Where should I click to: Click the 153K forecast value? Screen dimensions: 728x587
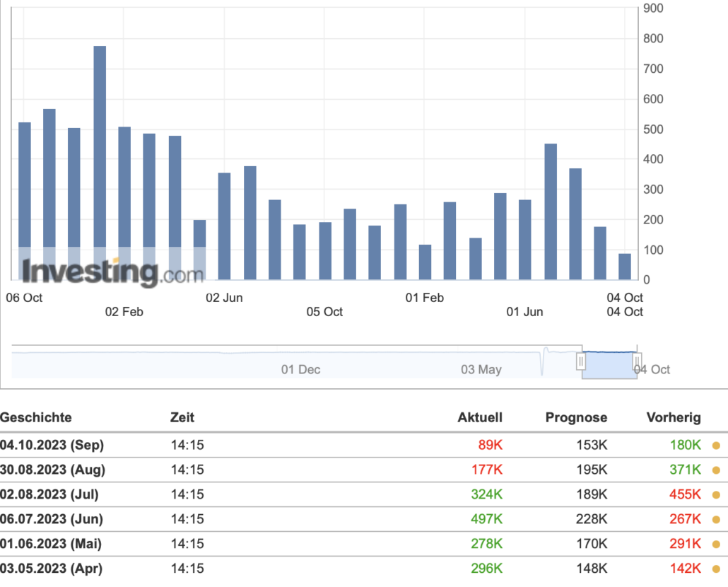[592, 445]
